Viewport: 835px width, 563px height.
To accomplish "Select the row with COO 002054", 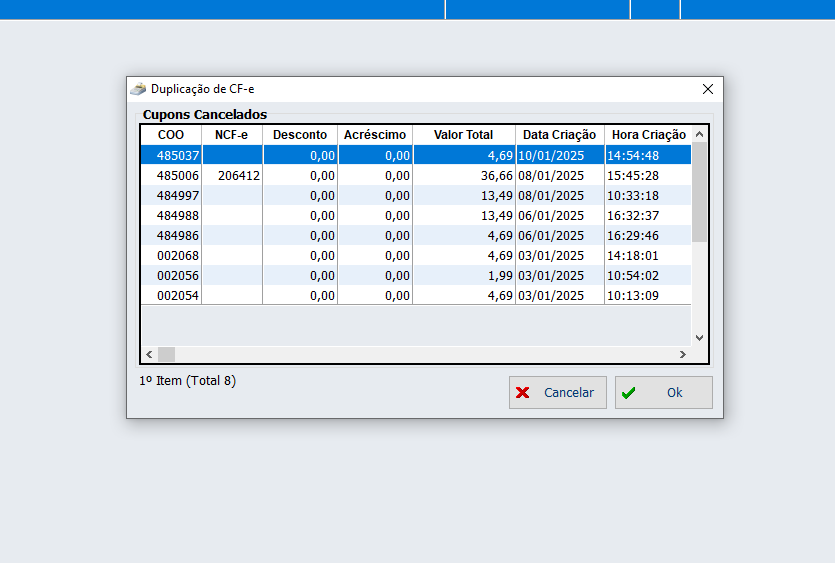I will [x=178, y=296].
